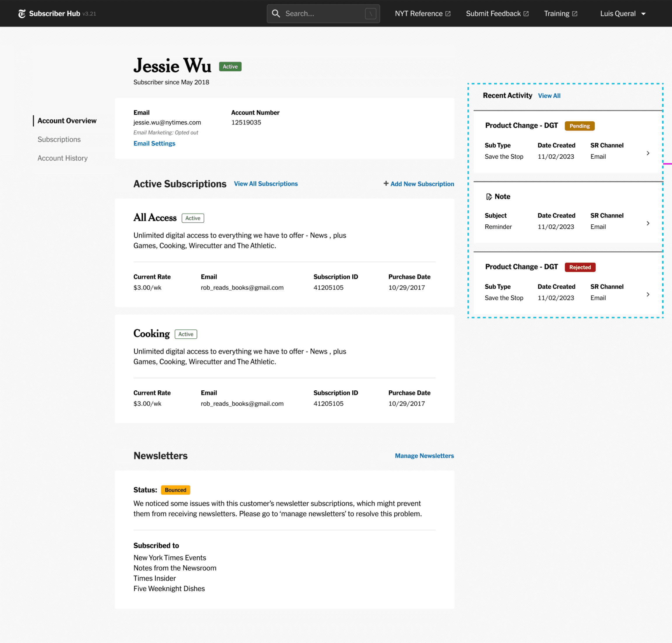Click Active badge next to All Access
This screenshot has height=643, width=672.
click(x=192, y=218)
